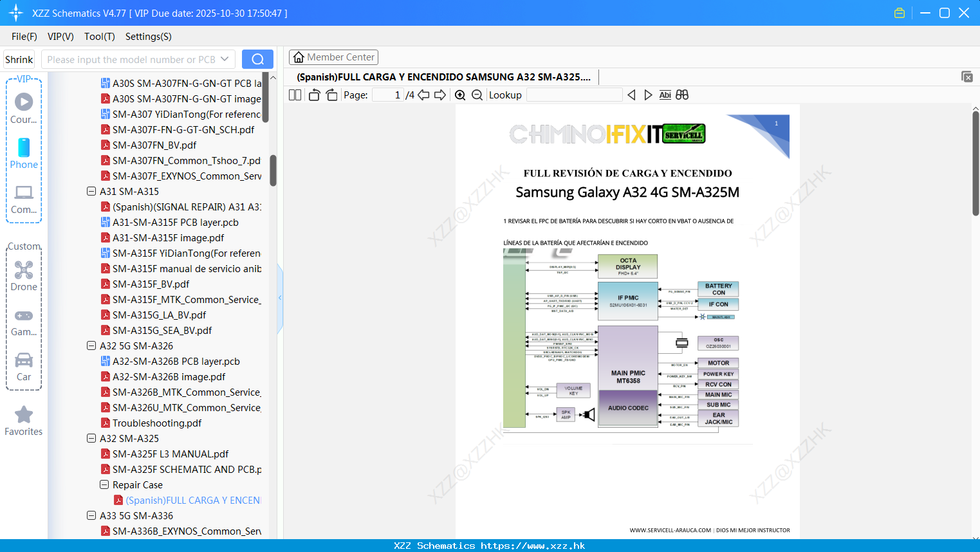980x552 pixels.
Task: Open SM-A325F L3 MANUAL.pdf
Action: click(165, 454)
